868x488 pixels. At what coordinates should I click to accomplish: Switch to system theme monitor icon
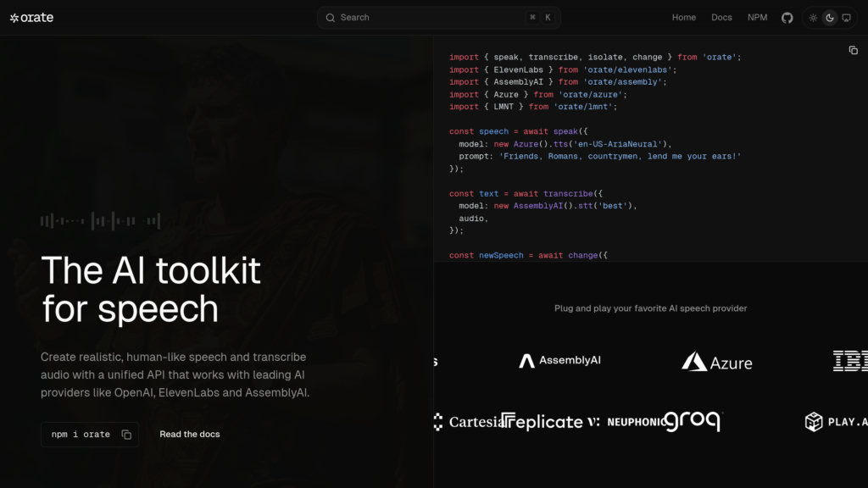click(846, 19)
